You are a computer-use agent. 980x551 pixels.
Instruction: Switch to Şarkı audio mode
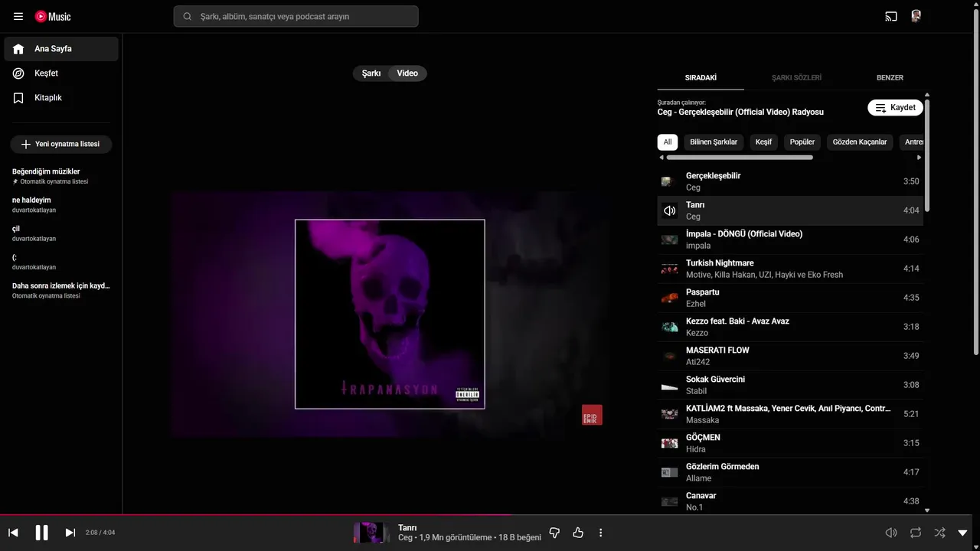[x=371, y=73]
